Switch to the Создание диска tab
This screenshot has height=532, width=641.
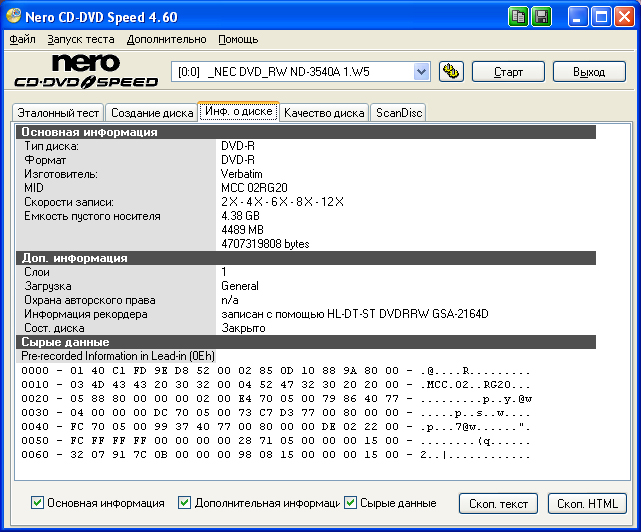152,113
